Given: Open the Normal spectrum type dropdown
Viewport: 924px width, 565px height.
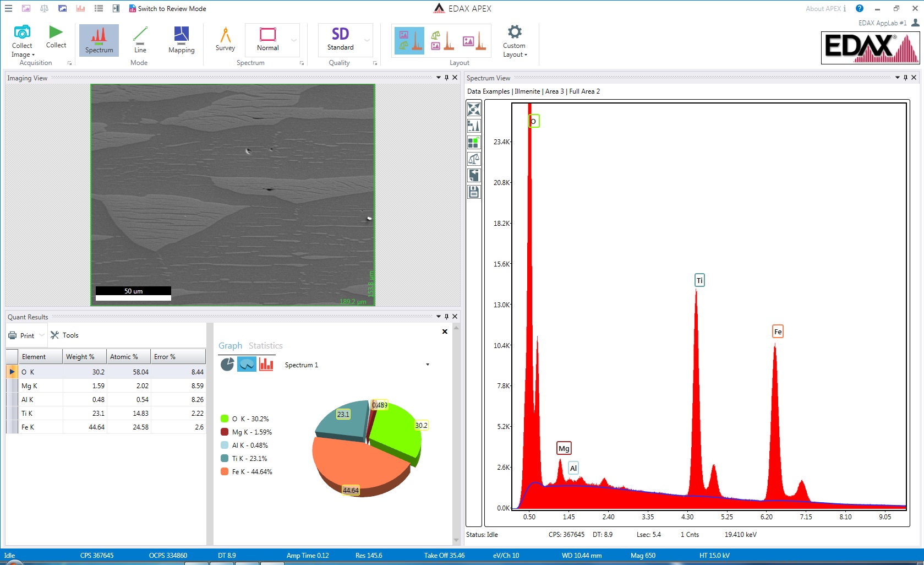Looking at the screenshot, I should [x=294, y=40].
